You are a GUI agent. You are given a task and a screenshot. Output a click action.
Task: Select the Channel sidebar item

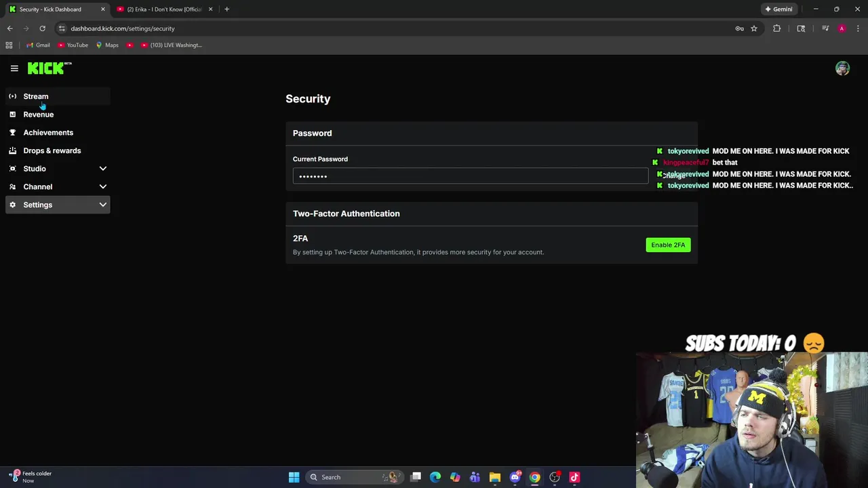click(x=58, y=187)
